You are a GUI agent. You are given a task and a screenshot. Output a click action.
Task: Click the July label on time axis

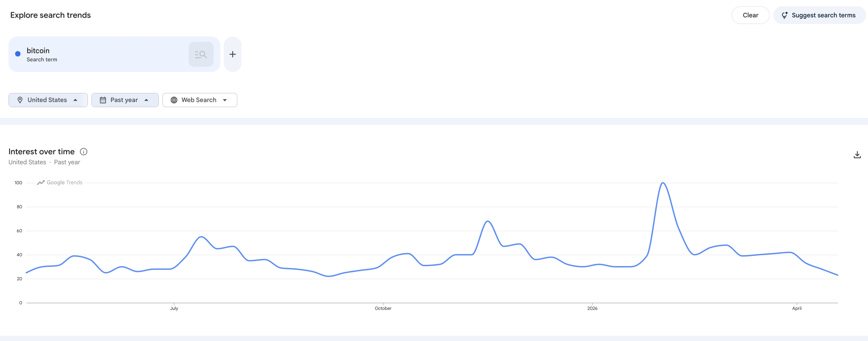174,308
